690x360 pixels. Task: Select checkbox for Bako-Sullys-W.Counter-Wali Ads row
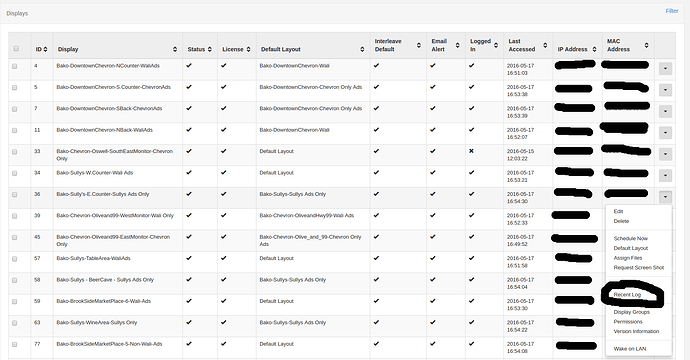15,173
